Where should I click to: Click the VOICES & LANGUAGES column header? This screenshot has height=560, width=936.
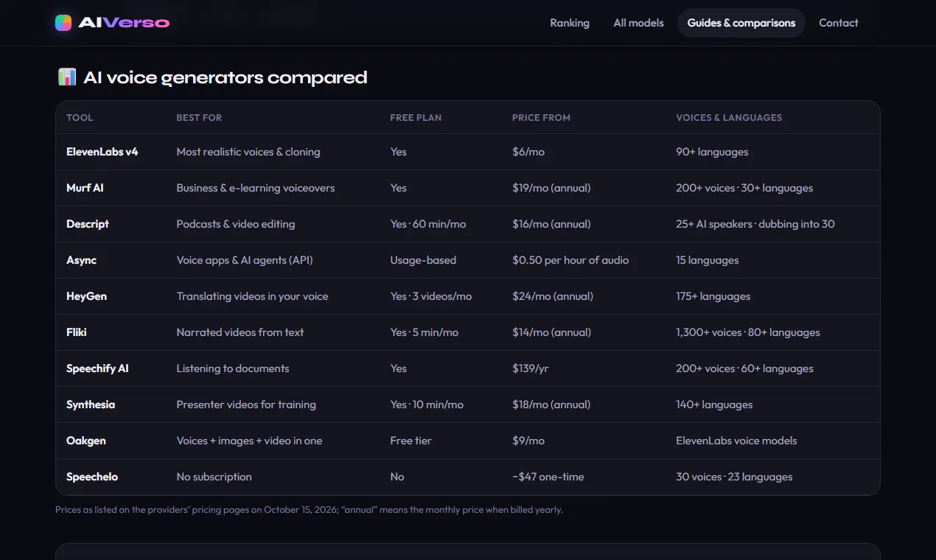point(729,117)
